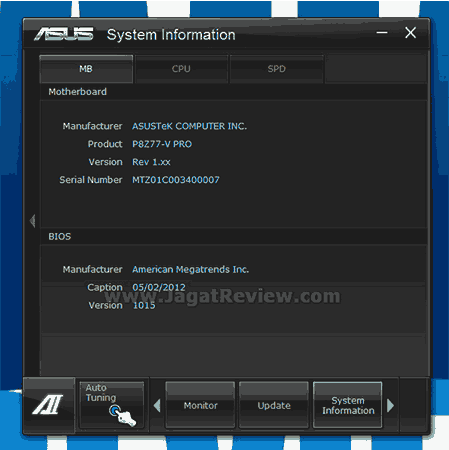Click the ASUS AI Suite logo icon
449x450 pixels.
pyautogui.click(x=49, y=405)
